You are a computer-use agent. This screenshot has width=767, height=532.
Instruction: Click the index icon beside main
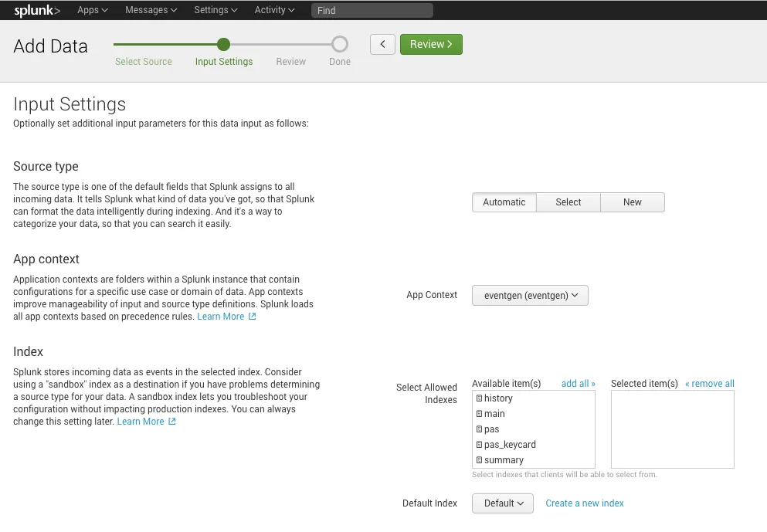point(480,413)
